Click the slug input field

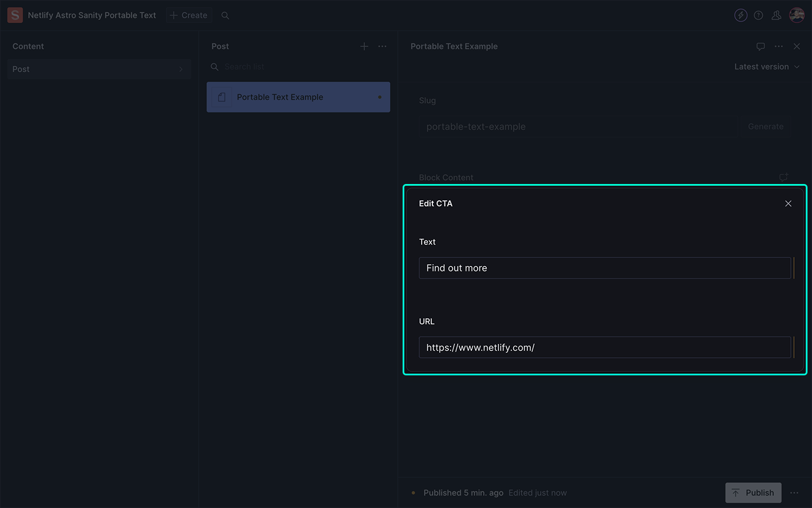coord(577,126)
